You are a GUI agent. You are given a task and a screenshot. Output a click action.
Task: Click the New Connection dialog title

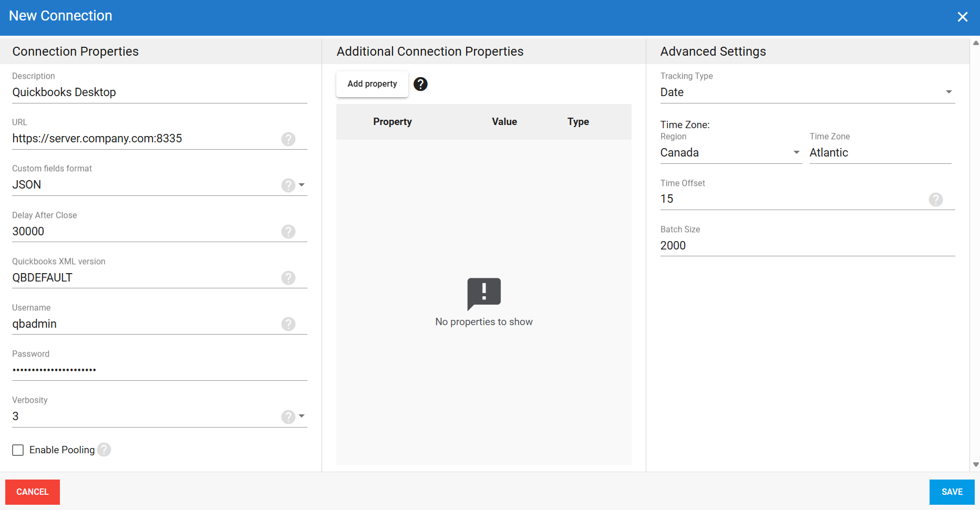[60, 16]
